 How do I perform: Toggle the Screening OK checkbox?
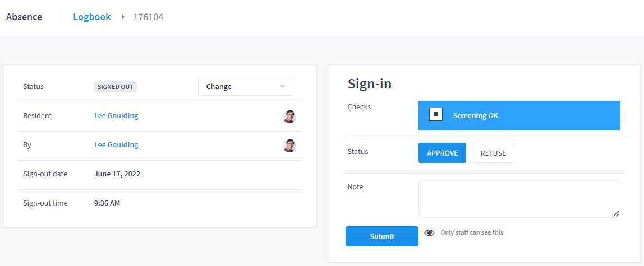436,114
